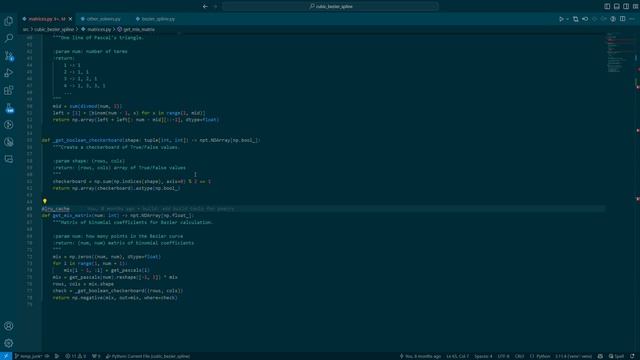Toggle bottom panel layout button
This screenshot has width=640, height=360.
point(616,6)
